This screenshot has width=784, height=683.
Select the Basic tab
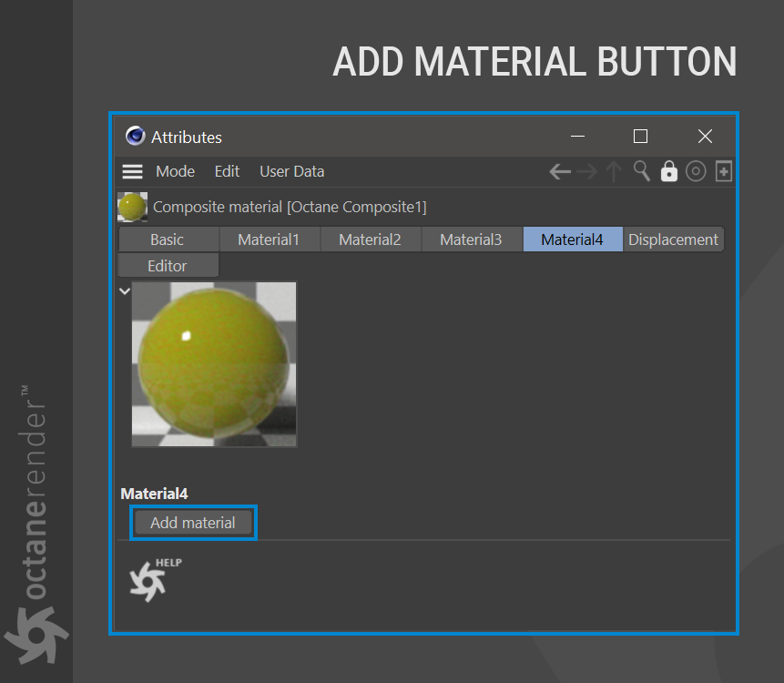click(x=168, y=240)
